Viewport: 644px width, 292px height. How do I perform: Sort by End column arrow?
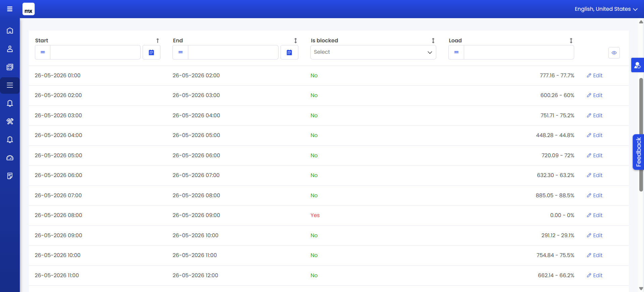[296, 41]
